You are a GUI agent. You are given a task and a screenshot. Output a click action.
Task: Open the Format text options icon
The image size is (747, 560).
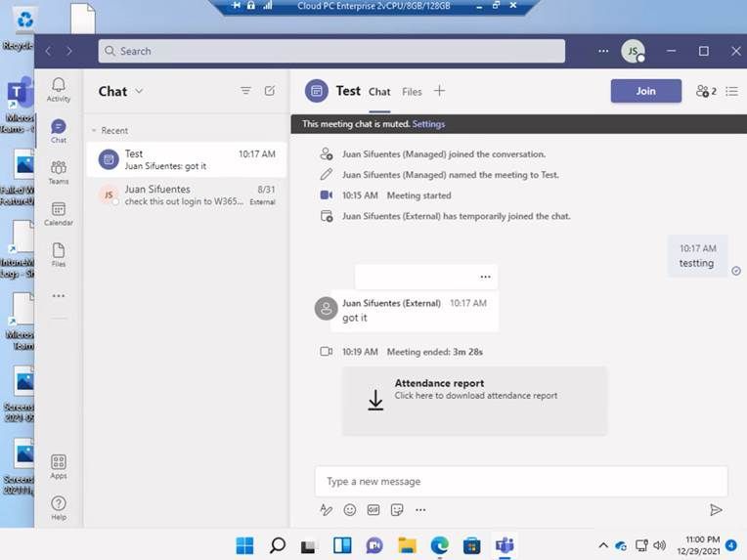(x=326, y=510)
